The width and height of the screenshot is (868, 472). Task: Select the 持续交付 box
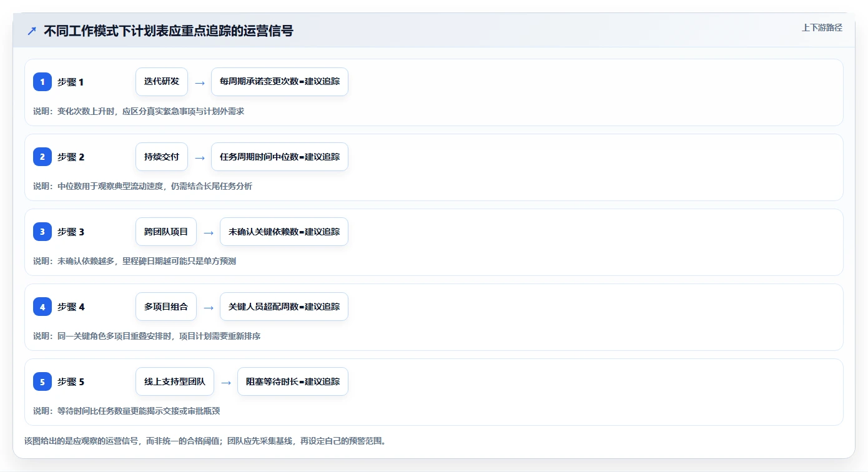(x=162, y=157)
